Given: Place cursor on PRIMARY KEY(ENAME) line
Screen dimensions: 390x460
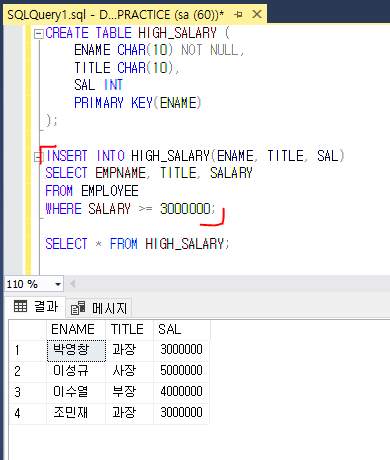Looking at the screenshot, I should 138,103.
